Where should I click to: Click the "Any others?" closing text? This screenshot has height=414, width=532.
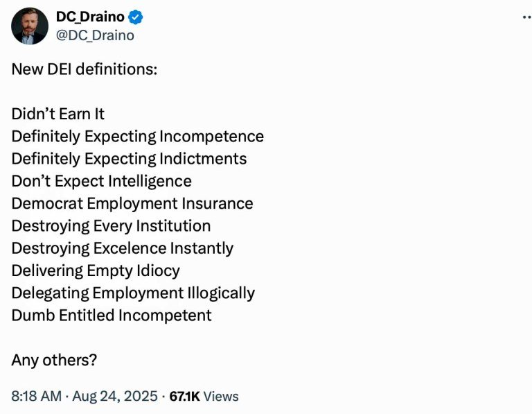tap(54, 360)
